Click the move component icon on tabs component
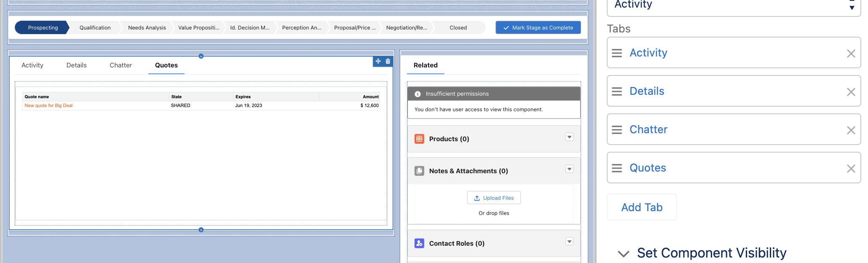 click(378, 62)
